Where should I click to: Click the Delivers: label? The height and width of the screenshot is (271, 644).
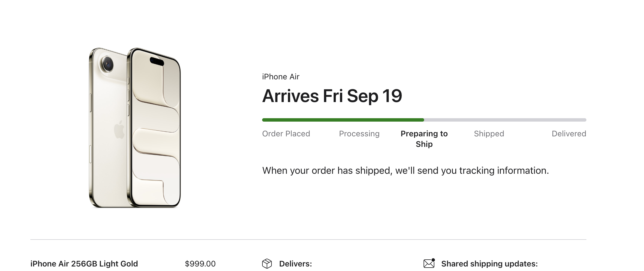[295, 264]
